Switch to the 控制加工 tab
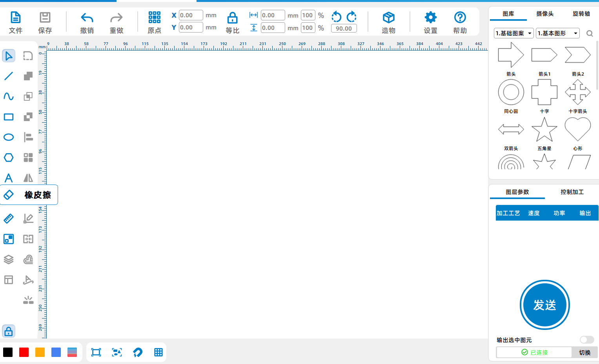The width and height of the screenshot is (599, 364). coord(572,192)
